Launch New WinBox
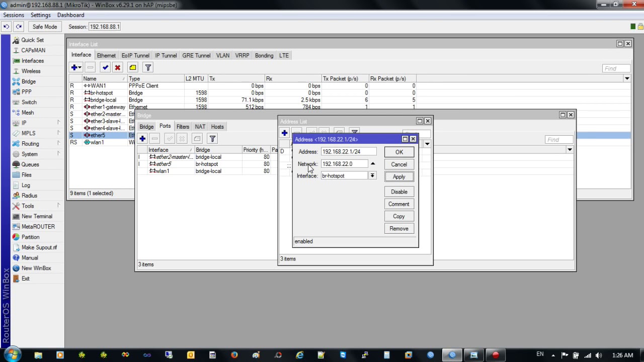 [36, 268]
